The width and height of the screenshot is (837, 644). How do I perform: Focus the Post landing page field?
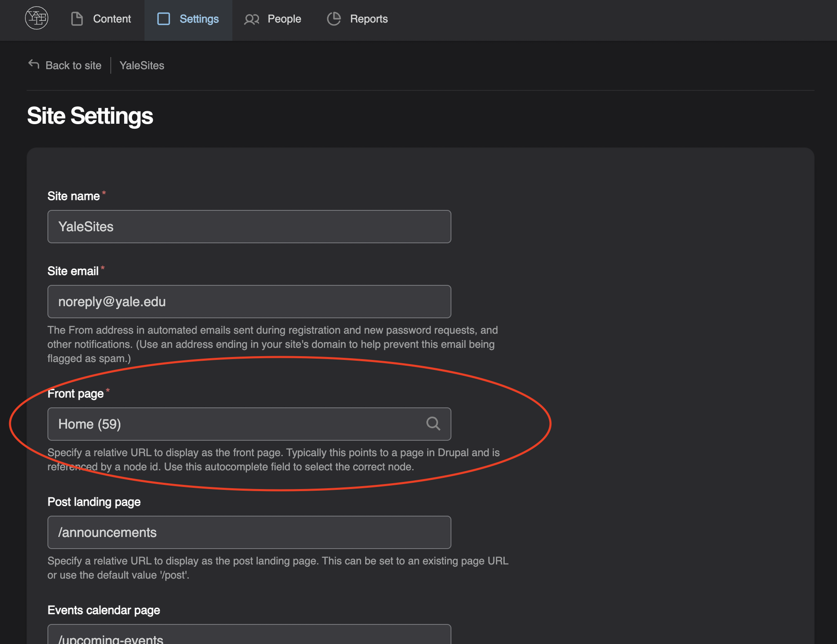coord(249,532)
